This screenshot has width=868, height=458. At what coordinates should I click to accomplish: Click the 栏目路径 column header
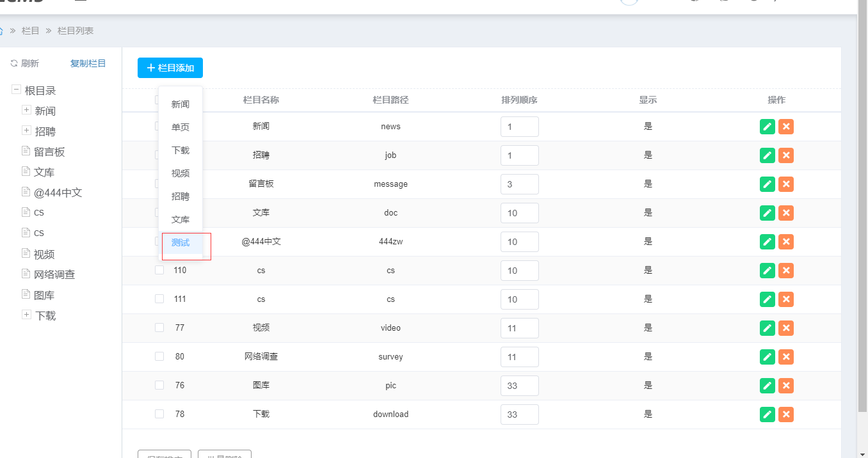coord(390,100)
